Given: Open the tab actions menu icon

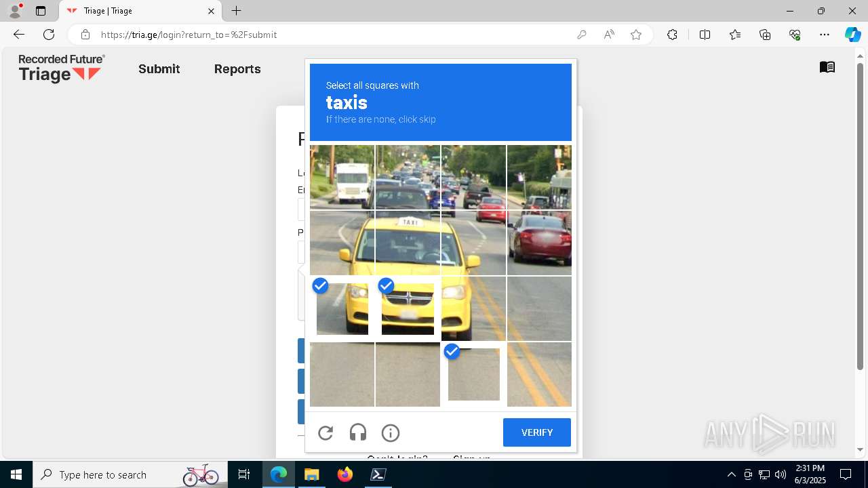Looking at the screenshot, I should 41,11.
